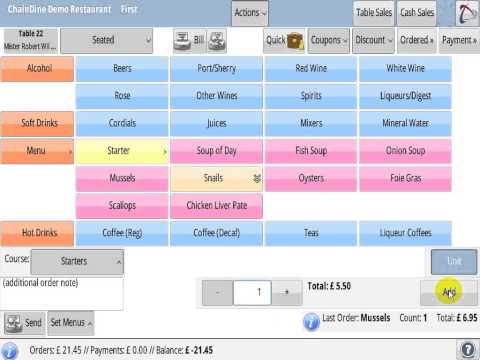Viewport: 480px width, 360px height.
Task: Choose the Port/Sherry subcategory
Action: click(x=217, y=69)
